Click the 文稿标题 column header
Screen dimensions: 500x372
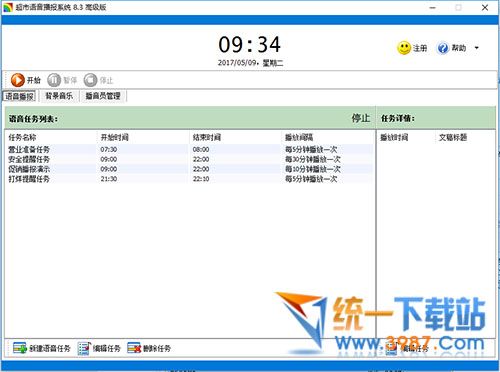[x=453, y=137]
